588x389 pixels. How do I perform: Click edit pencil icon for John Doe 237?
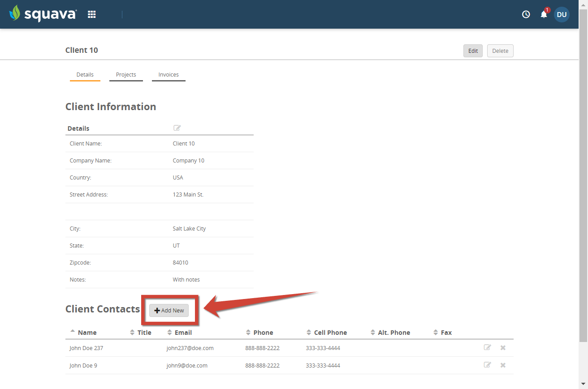pyautogui.click(x=487, y=347)
